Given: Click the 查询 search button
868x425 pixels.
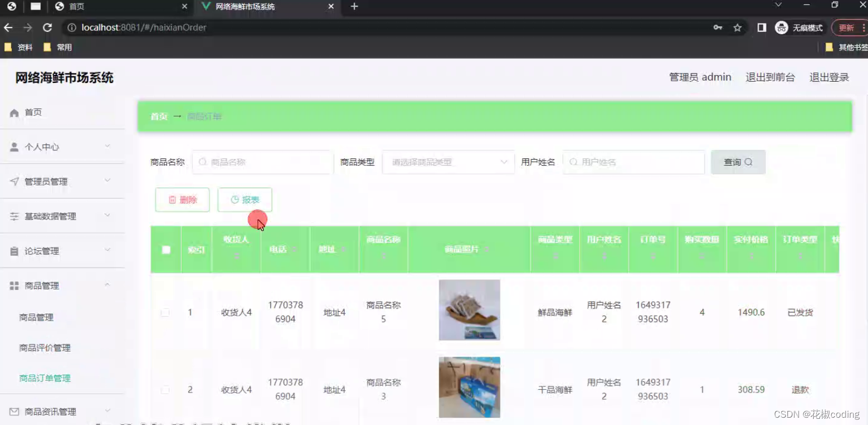Looking at the screenshot, I should pos(738,162).
